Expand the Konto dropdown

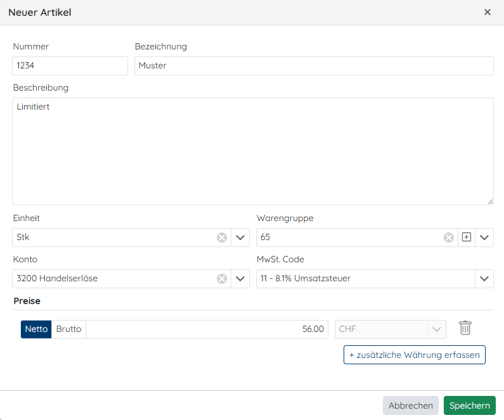(x=240, y=279)
